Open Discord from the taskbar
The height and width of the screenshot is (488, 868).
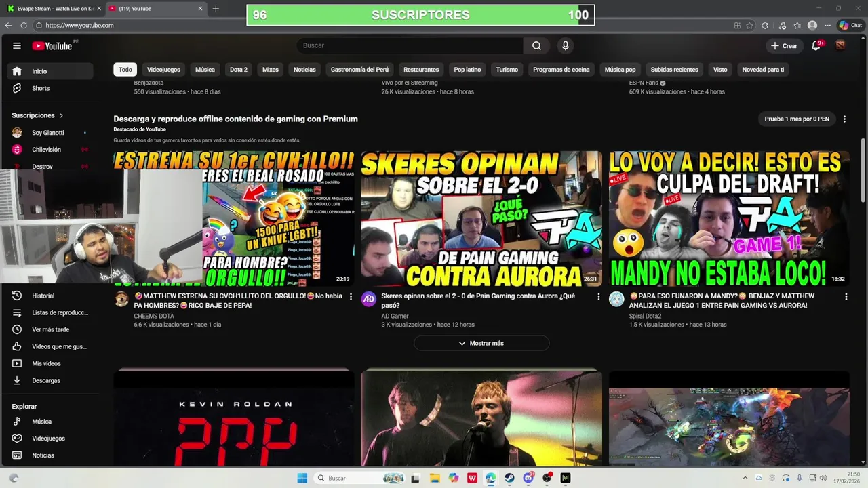pyautogui.click(x=528, y=478)
